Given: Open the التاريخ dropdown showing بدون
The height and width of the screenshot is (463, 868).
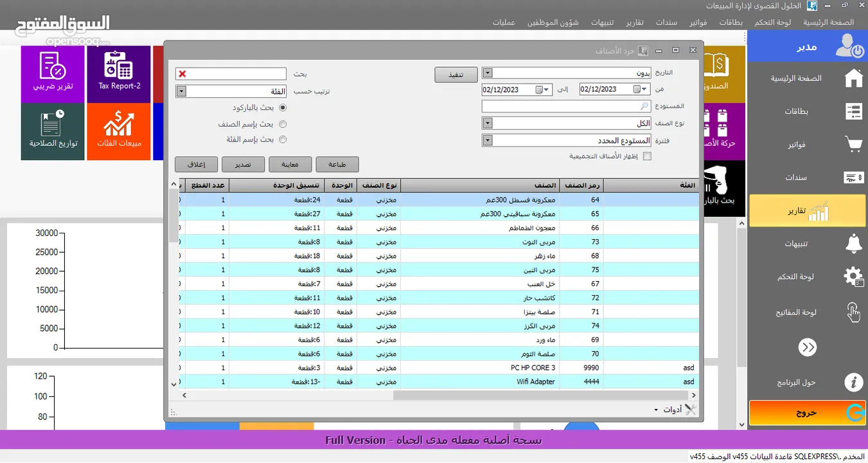Looking at the screenshot, I should pos(487,73).
